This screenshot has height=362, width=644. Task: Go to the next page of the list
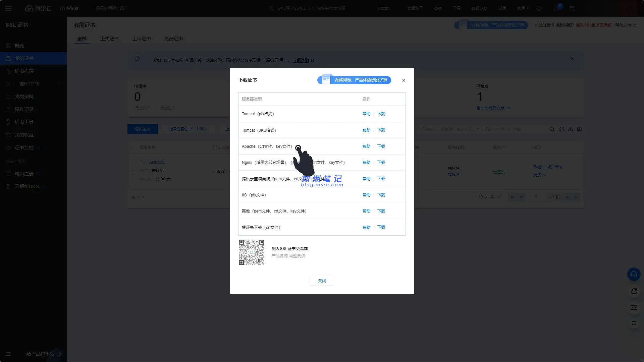point(568,197)
